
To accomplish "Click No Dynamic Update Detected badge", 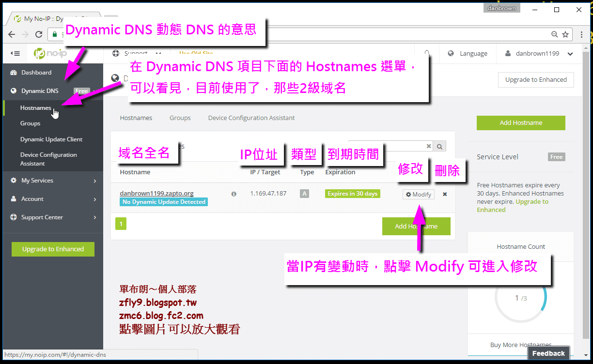I will (164, 202).
